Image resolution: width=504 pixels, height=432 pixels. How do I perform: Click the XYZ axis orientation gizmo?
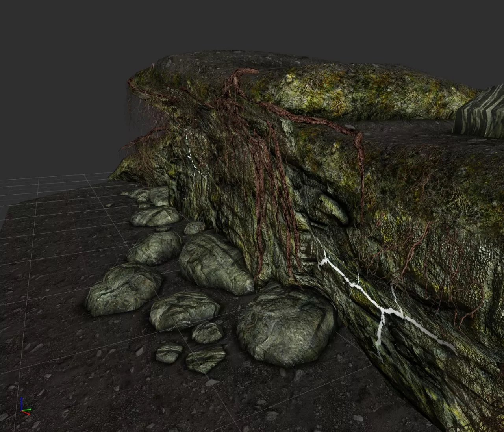coord(25,406)
